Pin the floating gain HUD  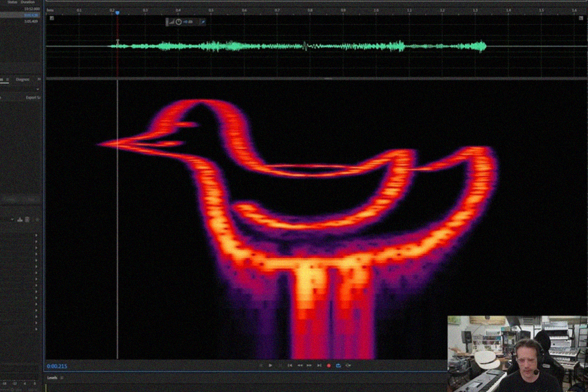203,22
